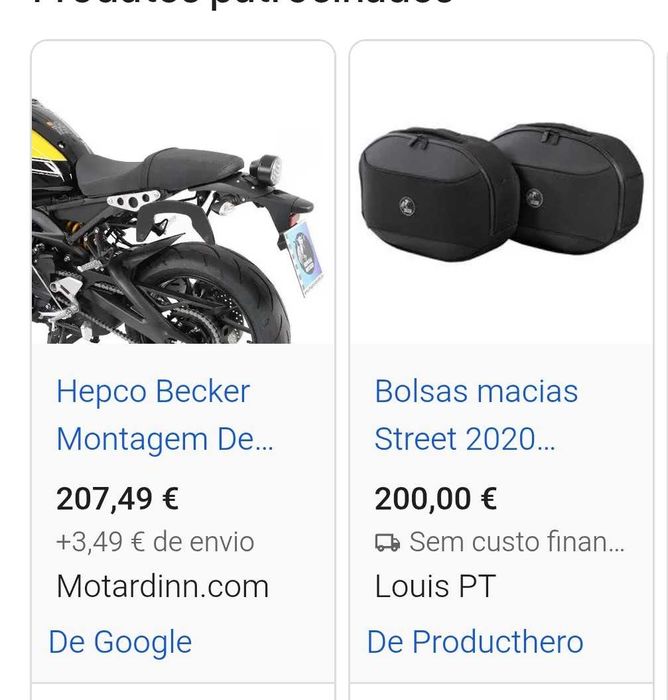Tap the Sem custo finan... text
Screen dimensions: 668x700
(x=516, y=542)
